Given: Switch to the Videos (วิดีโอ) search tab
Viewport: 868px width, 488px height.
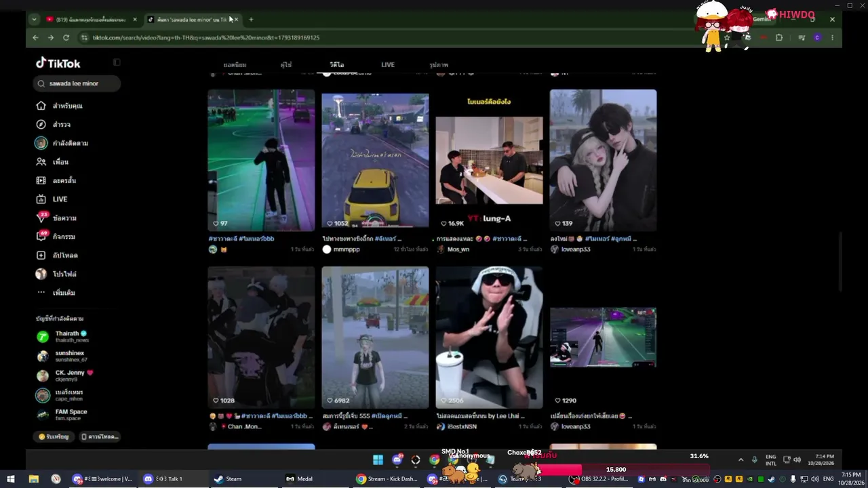Looking at the screenshot, I should [336, 64].
